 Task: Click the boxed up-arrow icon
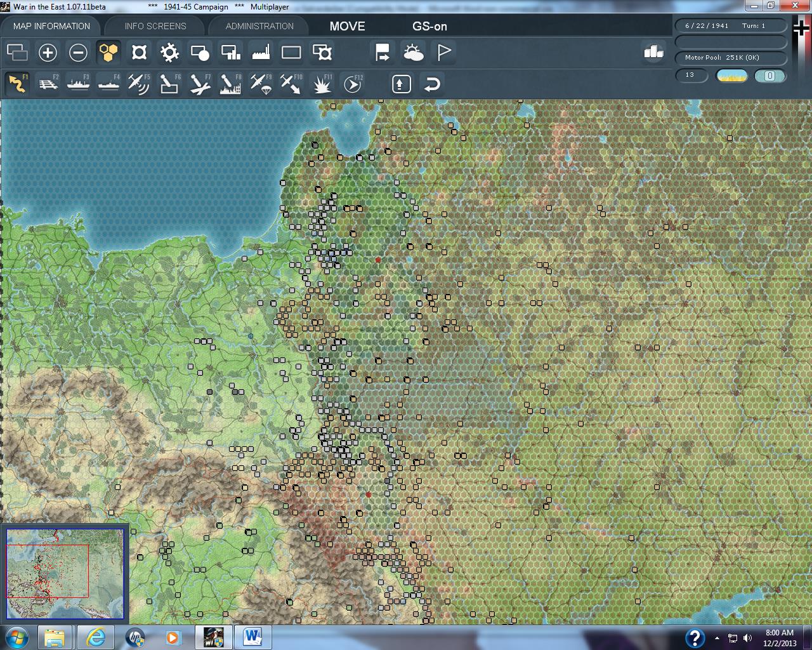(401, 84)
